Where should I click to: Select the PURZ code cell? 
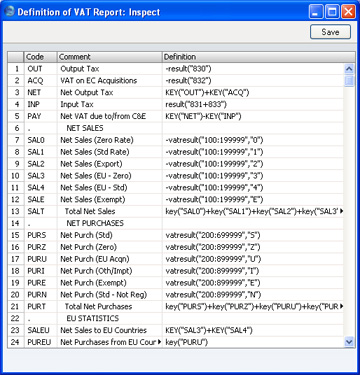click(x=41, y=247)
